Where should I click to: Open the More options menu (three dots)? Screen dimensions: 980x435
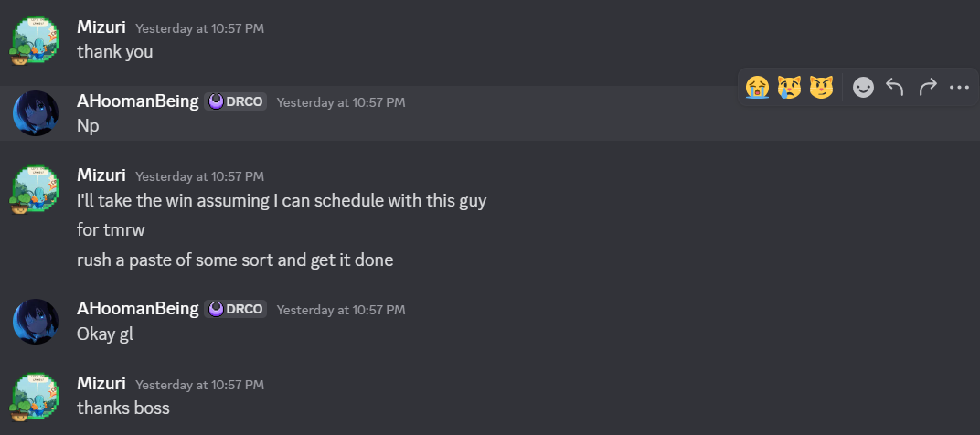pos(959,87)
